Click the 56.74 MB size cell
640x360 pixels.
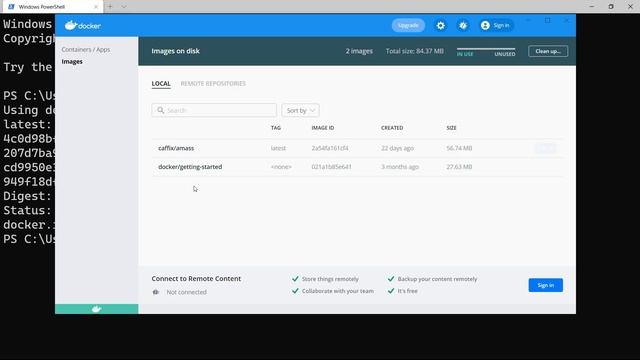click(x=459, y=148)
